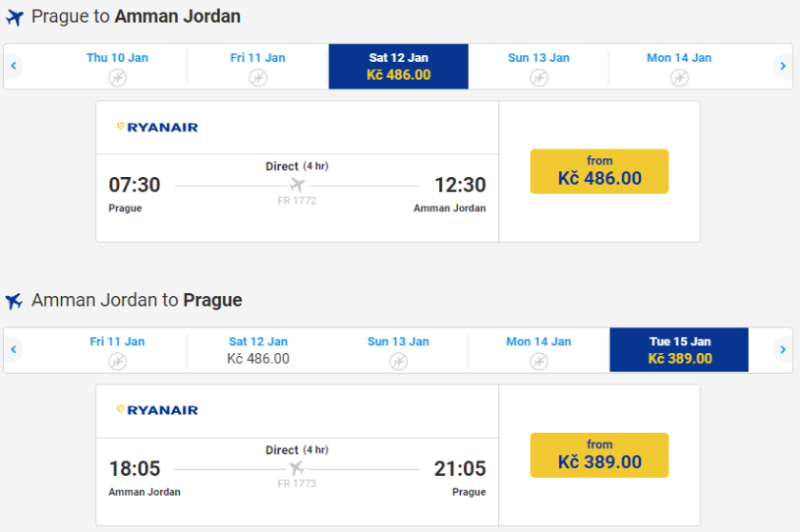
Task: Click the return flight plane icon
Action: pos(14,301)
